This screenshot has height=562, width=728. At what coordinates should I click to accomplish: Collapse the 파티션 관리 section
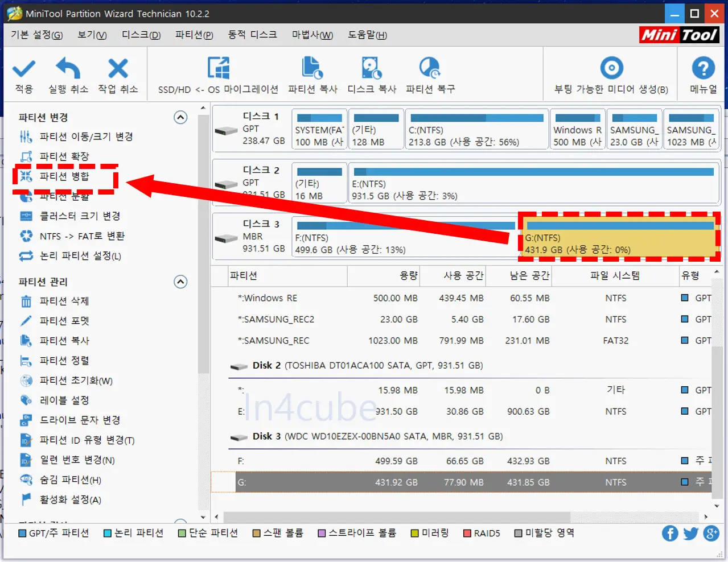click(x=180, y=282)
